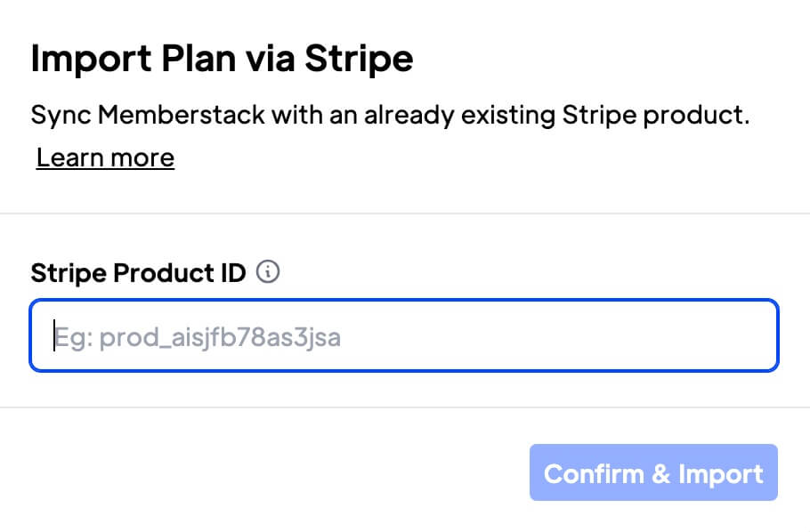
Task: Show the Stripe Product ID tooltip icon
Action: 268,271
